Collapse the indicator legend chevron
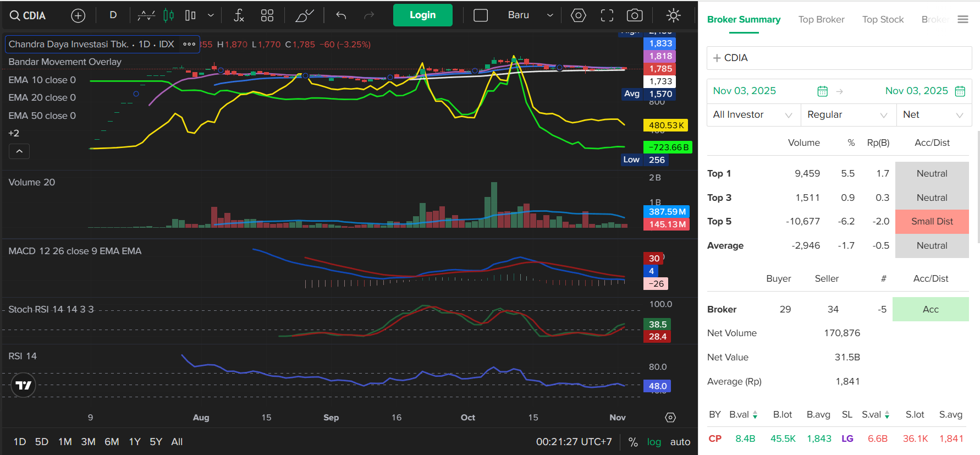980x455 pixels. pos(19,151)
